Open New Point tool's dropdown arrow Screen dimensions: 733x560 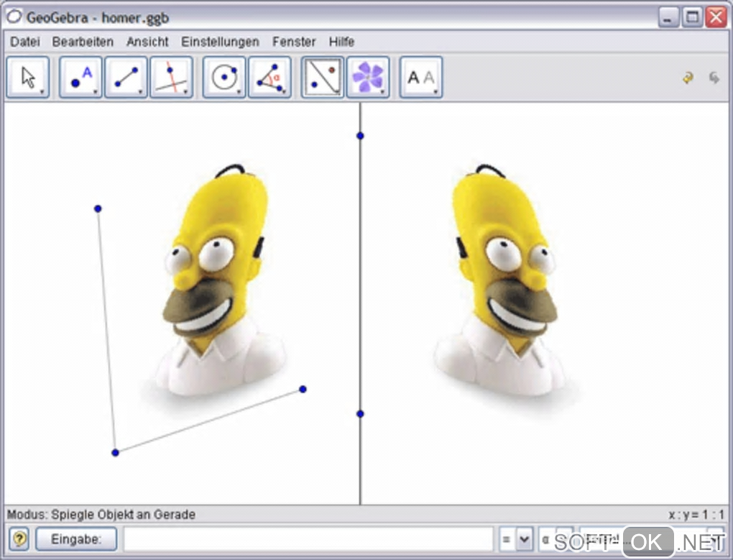[95, 93]
